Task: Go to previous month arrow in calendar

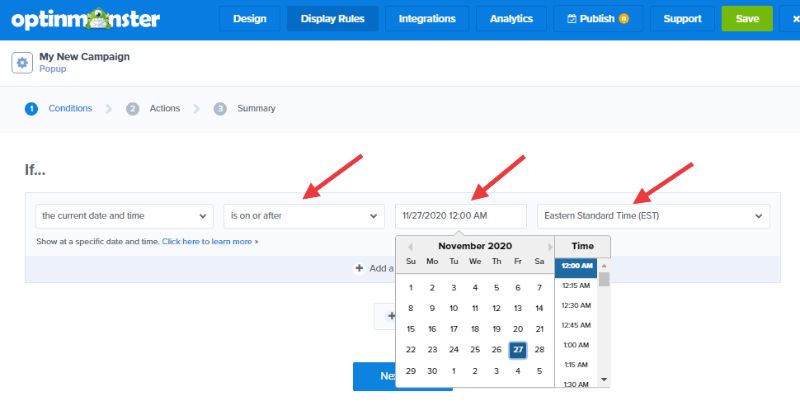Action: (410, 247)
